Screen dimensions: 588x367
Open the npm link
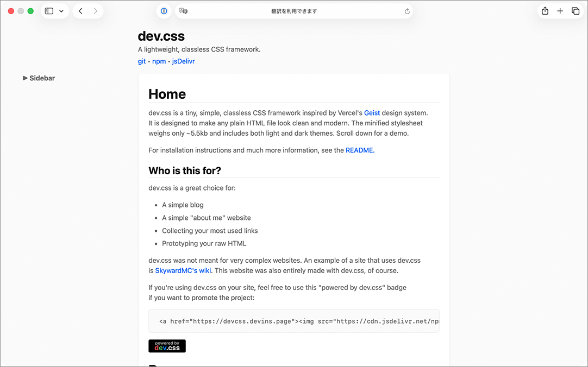click(x=159, y=61)
